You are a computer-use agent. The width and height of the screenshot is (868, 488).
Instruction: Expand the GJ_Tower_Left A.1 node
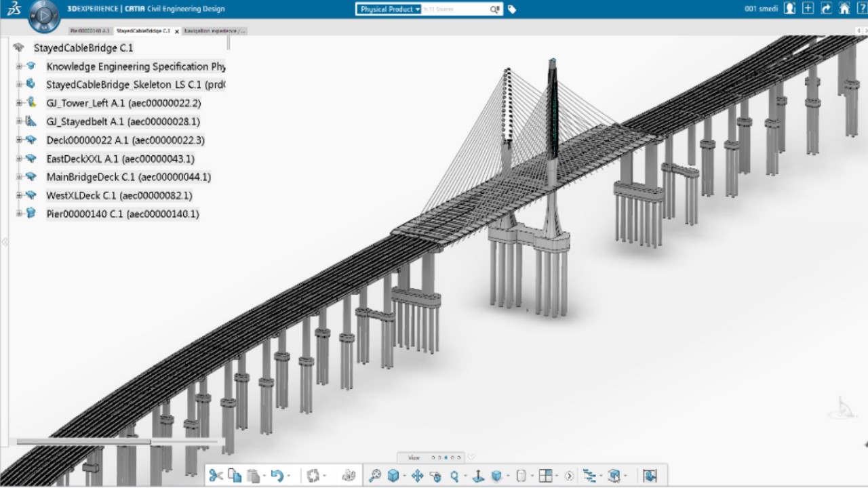coord(20,103)
